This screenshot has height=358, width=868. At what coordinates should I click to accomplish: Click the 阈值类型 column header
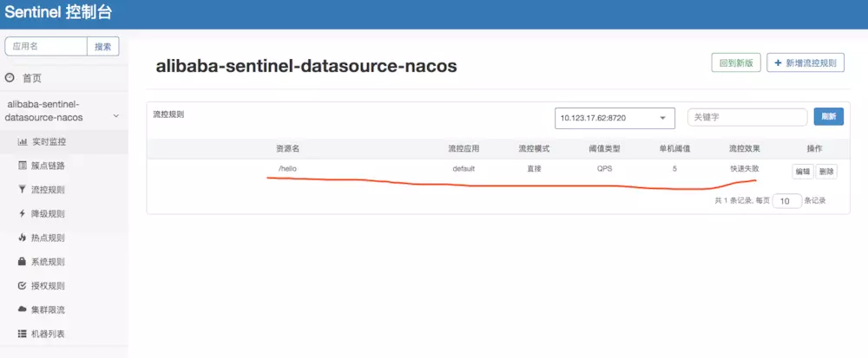click(x=604, y=148)
